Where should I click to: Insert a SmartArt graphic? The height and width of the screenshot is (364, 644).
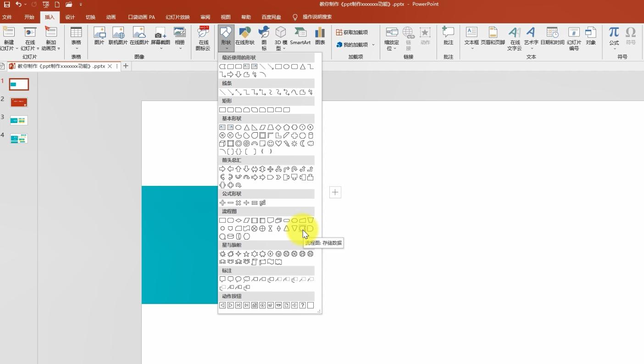[x=300, y=36]
